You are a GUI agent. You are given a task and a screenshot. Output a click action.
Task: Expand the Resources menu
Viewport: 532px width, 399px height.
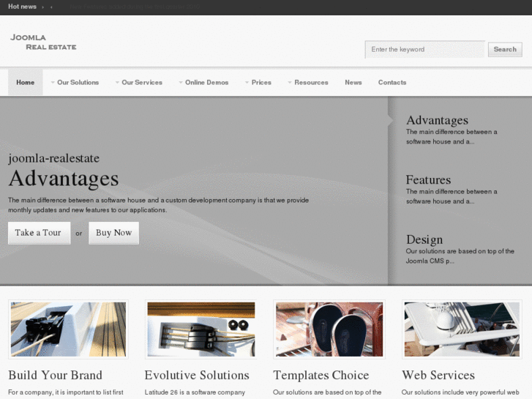(x=308, y=82)
